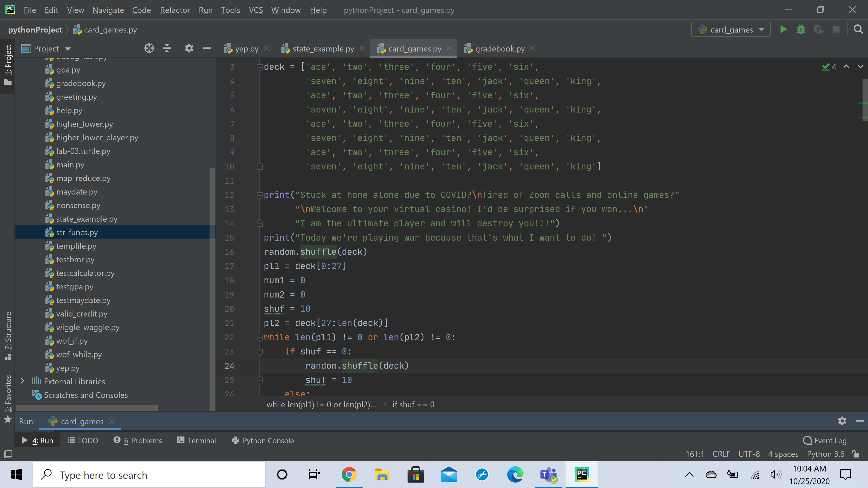Run card_games with green play button
Image resolution: width=868 pixels, height=488 pixels.
[783, 30]
